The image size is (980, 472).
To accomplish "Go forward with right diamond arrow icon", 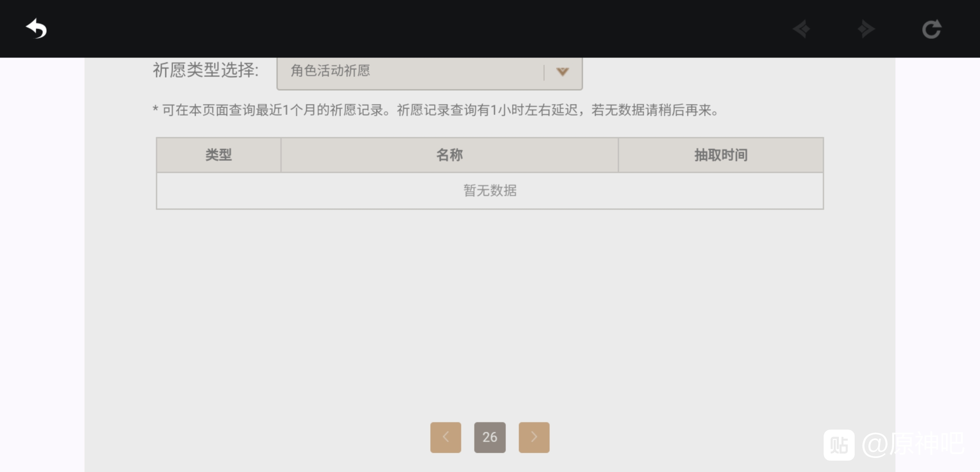I will click(866, 29).
